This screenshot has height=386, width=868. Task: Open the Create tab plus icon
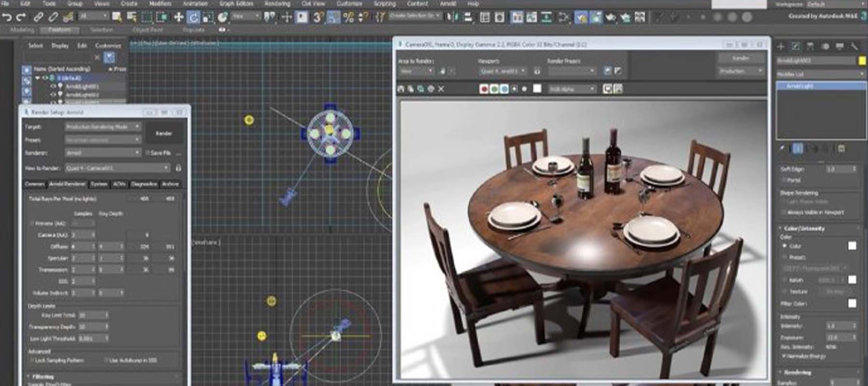(781, 46)
